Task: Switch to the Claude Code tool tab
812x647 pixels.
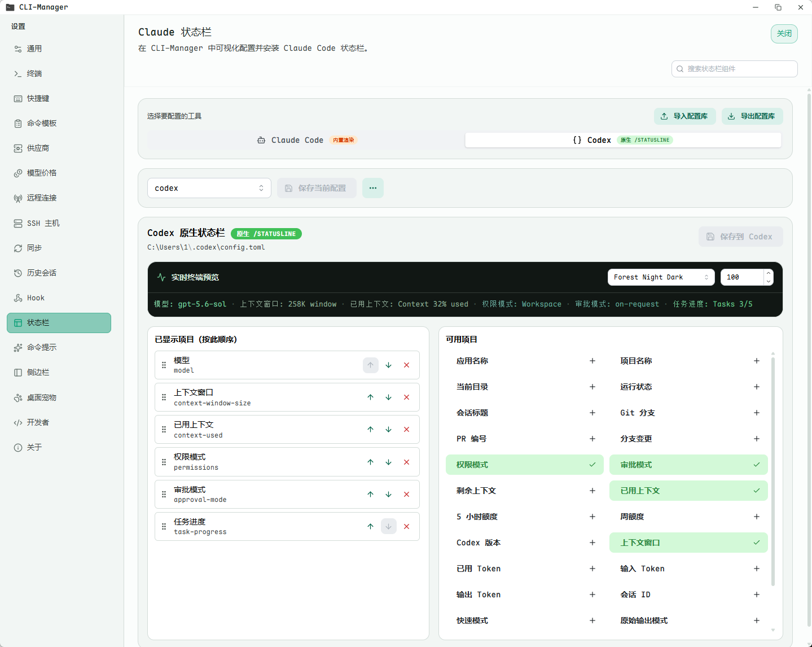Action: click(x=306, y=140)
